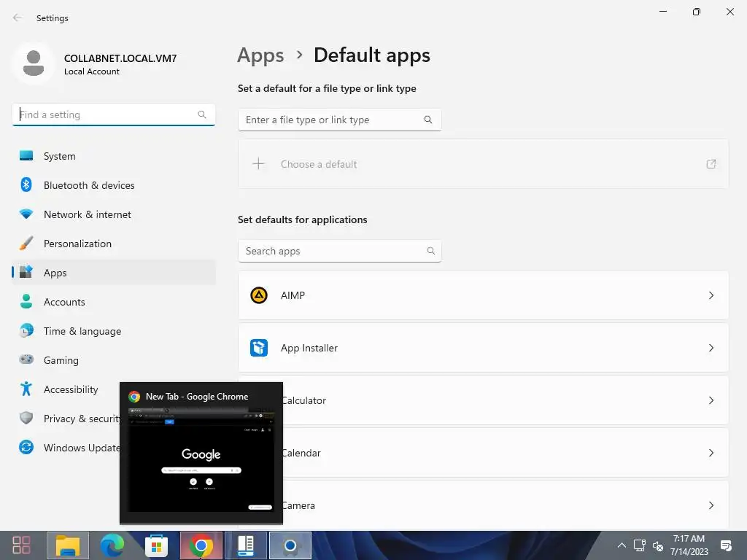Open the Start button on taskbar
747x560 pixels.
(21, 545)
